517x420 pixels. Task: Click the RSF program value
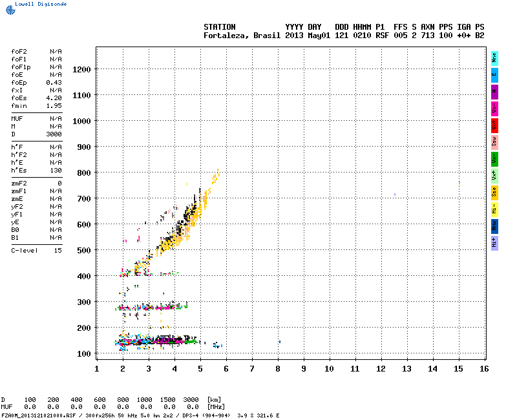[382, 36]
